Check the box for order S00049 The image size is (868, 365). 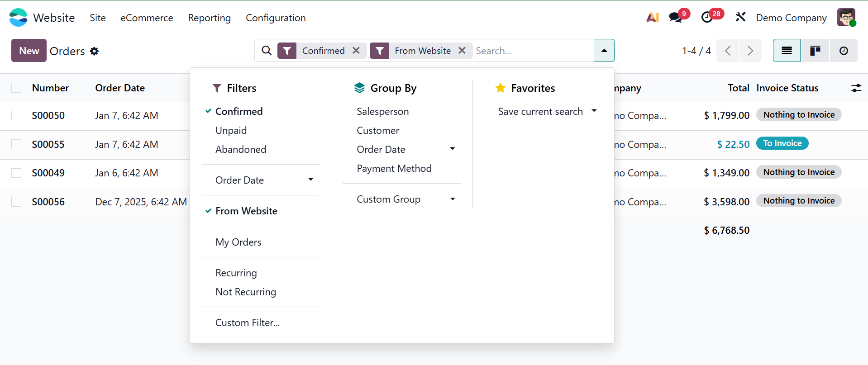pos(16,173)
